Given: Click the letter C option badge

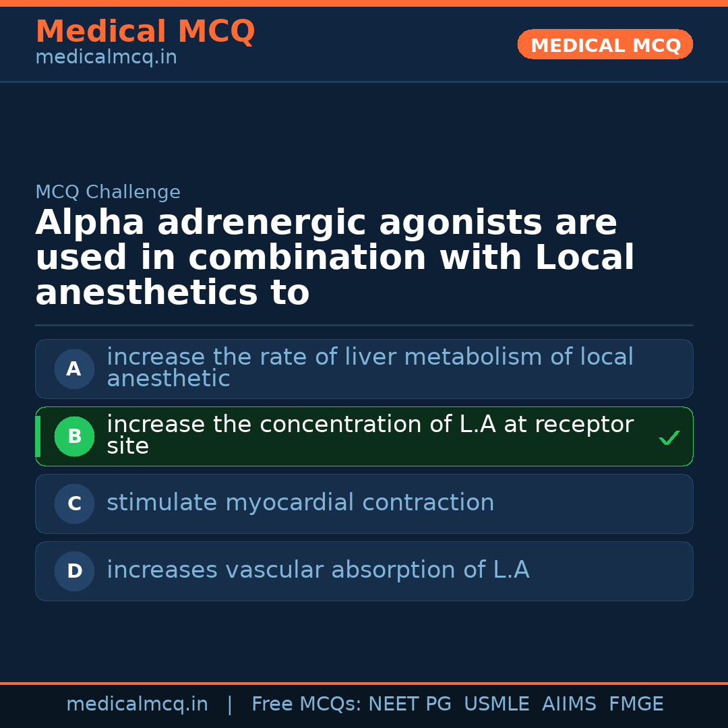Looking at the screenshot, I should point(74,504).
